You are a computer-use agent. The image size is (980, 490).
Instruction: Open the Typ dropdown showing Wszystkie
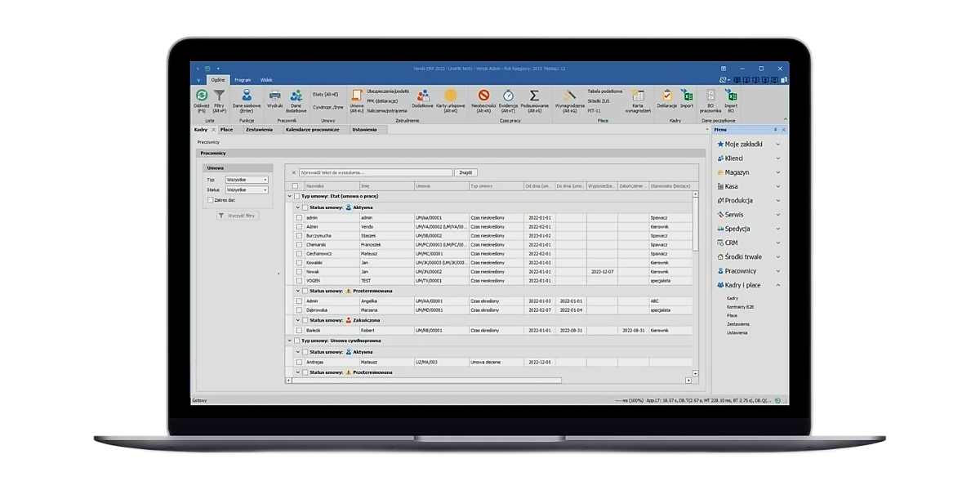coord(246,180)
